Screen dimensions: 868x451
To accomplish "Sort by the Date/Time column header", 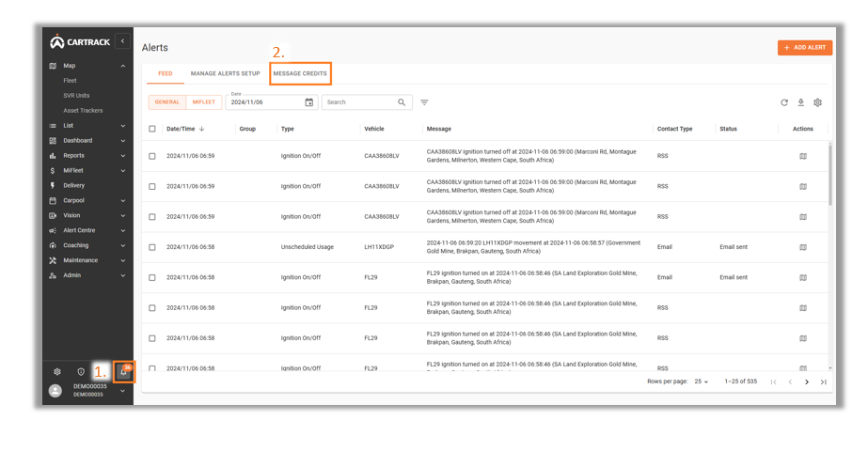I will pos(181,129).
